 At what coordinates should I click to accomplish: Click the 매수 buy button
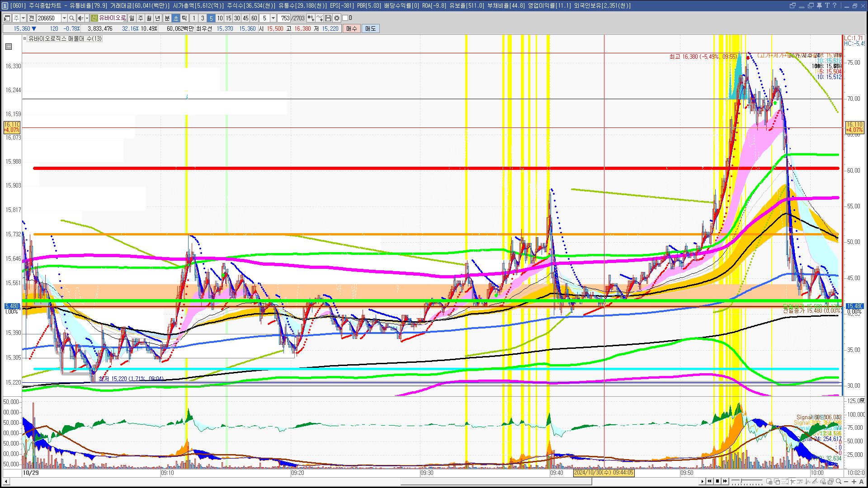pyautogui.click(x=352, y=28)
